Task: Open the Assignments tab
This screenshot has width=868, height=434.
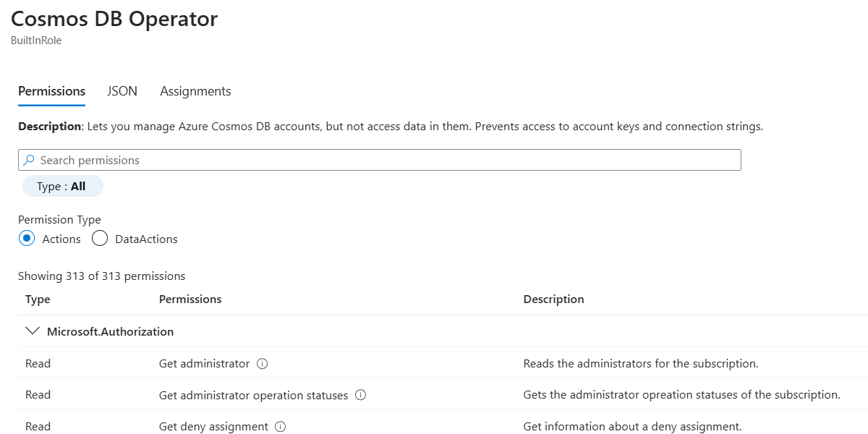Action: [195, 90]
